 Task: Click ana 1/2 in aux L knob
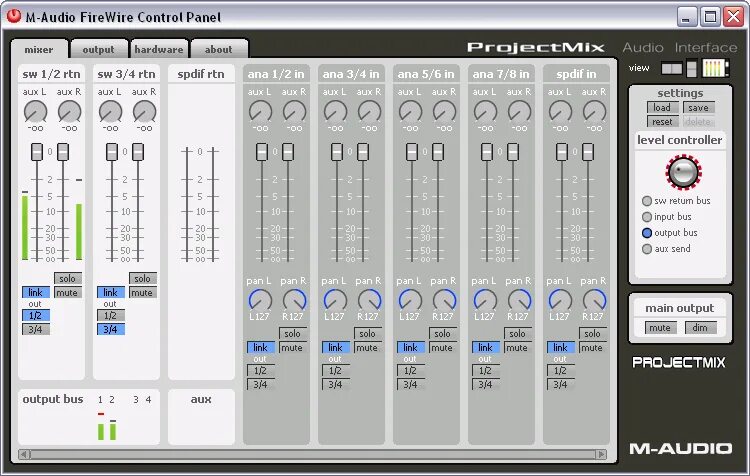[261, 112]
